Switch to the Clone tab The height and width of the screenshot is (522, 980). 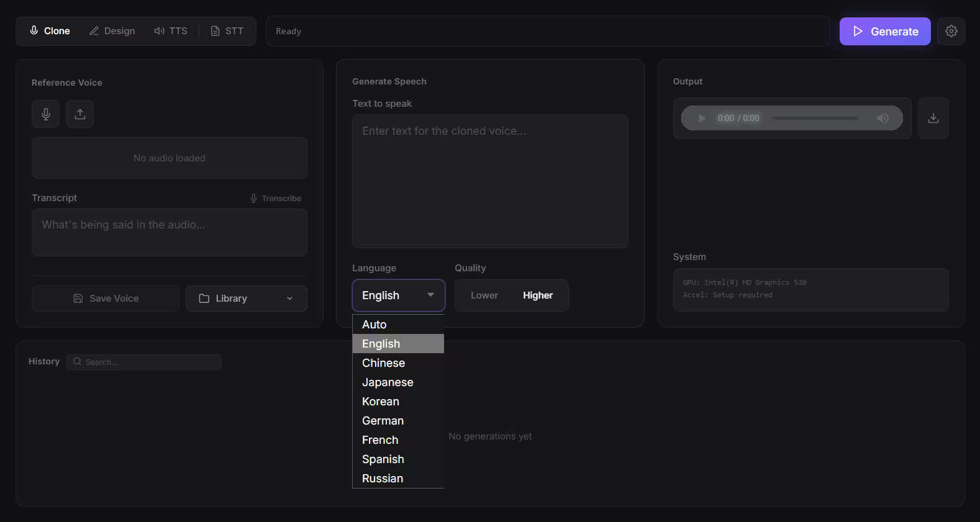tap(50, 31)
